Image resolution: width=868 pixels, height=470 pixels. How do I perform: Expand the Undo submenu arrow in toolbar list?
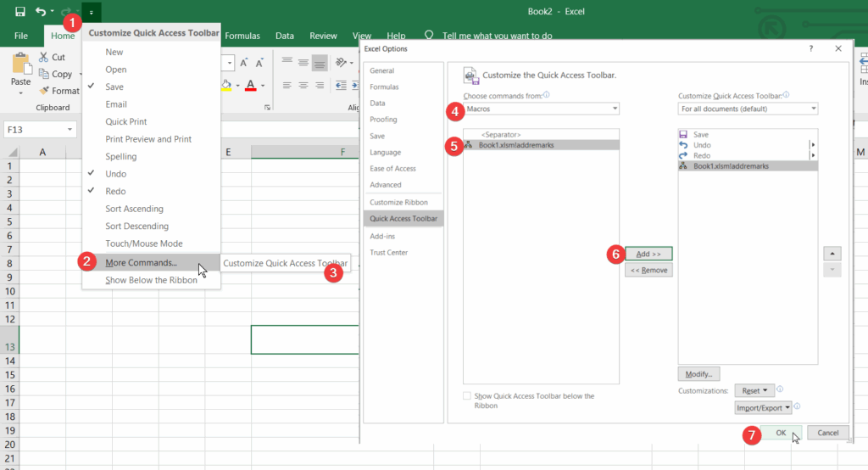point(813,145)
